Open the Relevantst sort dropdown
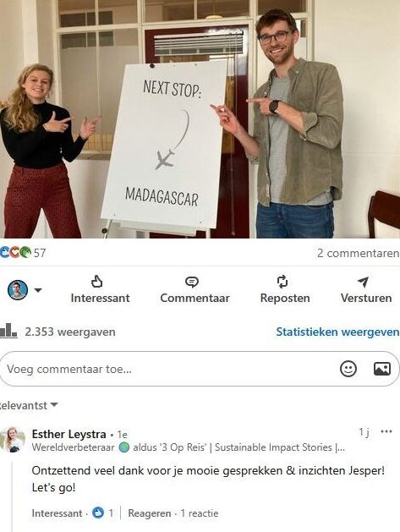Viewport: 400px width, 532px height. click(29, 405)
